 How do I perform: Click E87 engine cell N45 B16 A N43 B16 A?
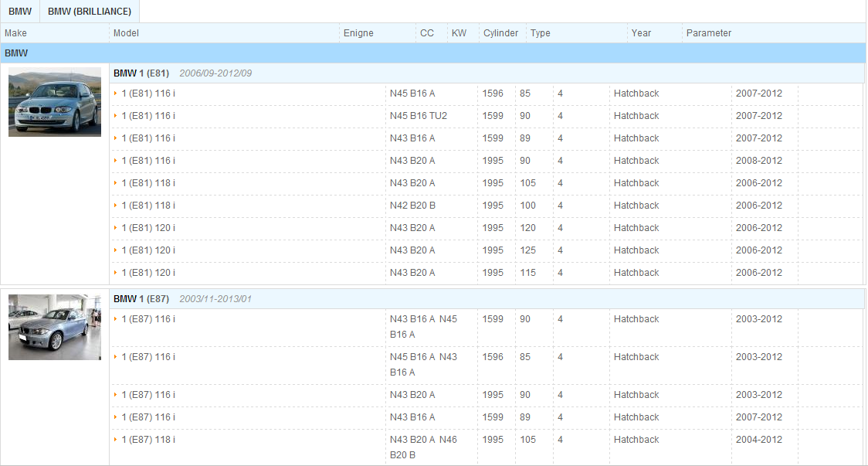tap(423, 365)
